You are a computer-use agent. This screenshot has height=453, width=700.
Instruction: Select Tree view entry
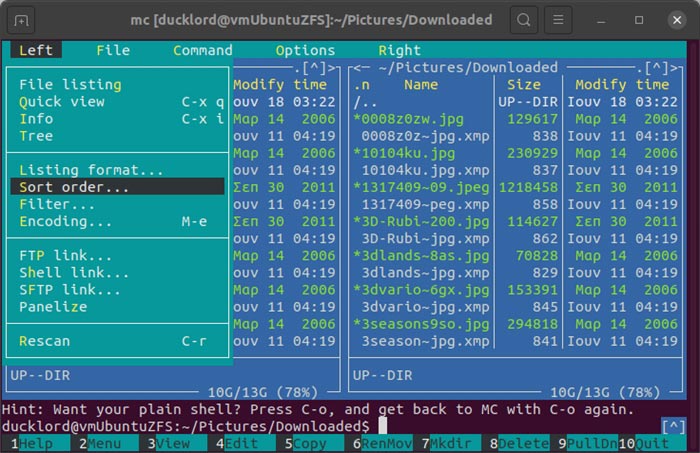point(117,136)
